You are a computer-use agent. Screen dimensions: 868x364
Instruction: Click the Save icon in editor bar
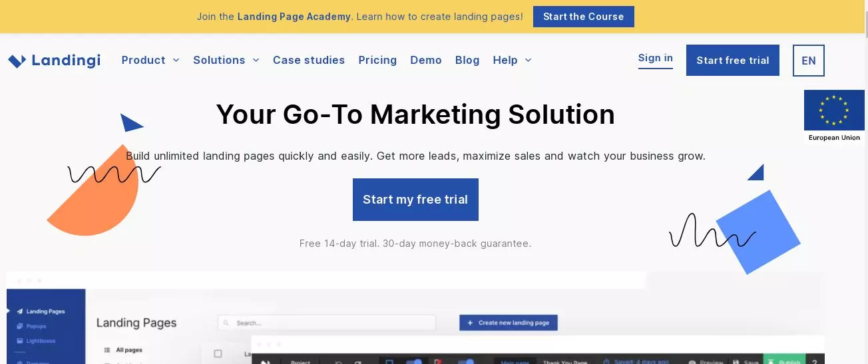click(734, 361)
